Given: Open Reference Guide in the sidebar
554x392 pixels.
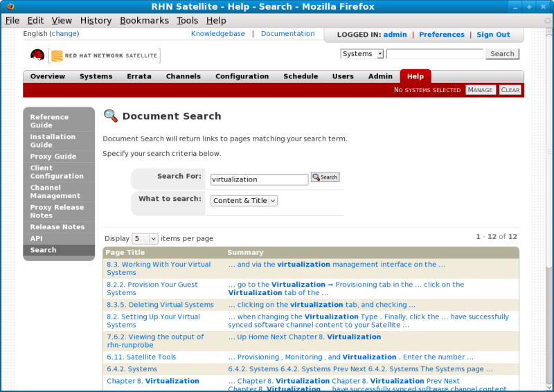Looking at the screenshot, I should coord(49,121).
